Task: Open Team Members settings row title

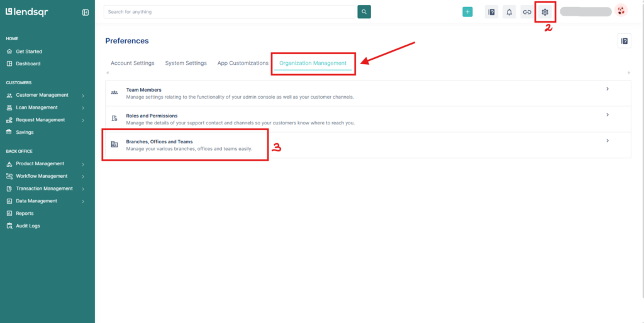Action: 144,90
